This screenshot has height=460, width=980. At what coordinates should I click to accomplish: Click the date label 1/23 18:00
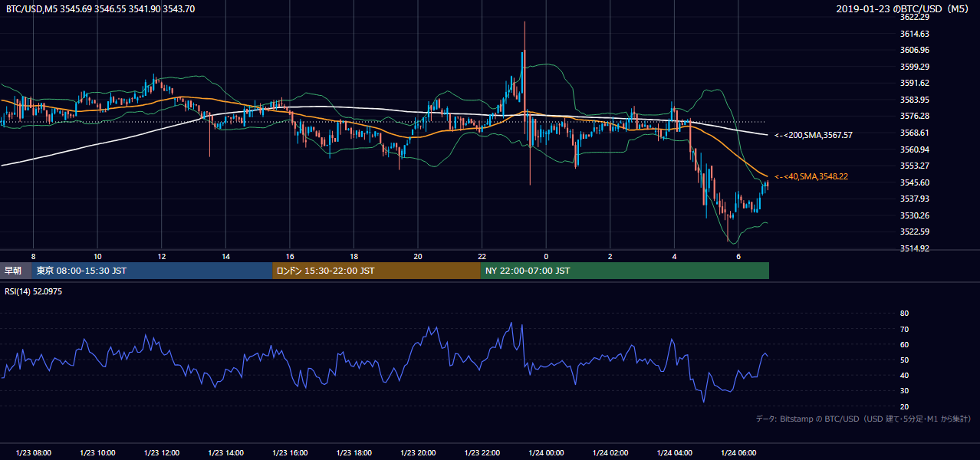coord(354,453)
